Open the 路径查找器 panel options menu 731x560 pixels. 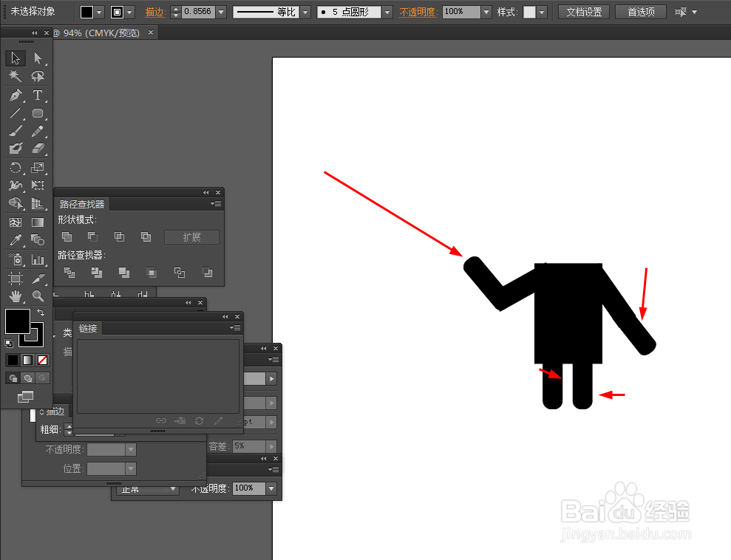point(216,204)
